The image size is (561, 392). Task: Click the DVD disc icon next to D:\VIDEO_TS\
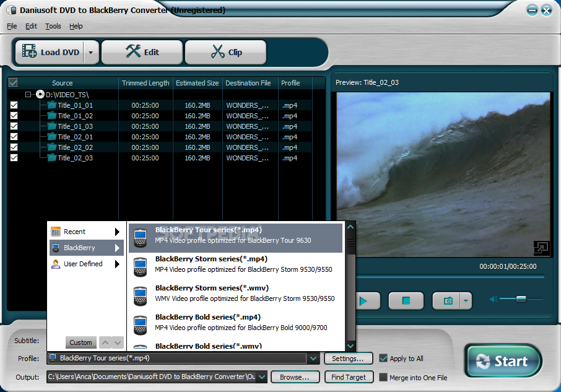click(x=40, y=94)
